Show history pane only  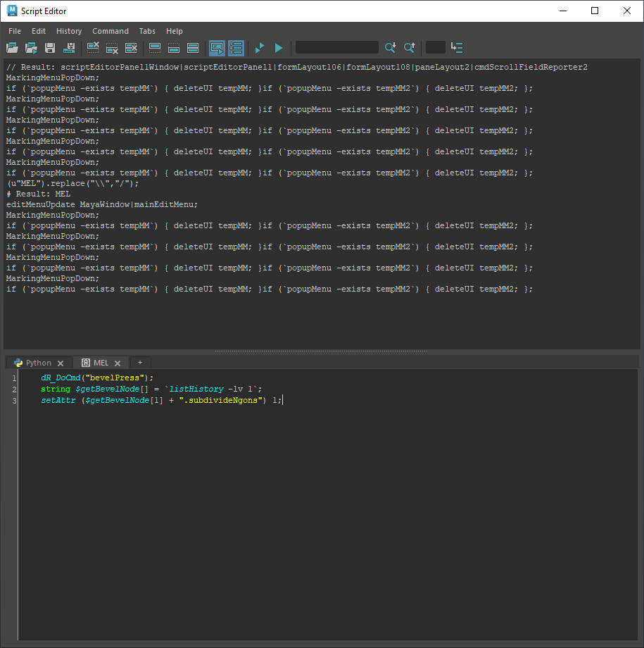click(x=155, y=48)
